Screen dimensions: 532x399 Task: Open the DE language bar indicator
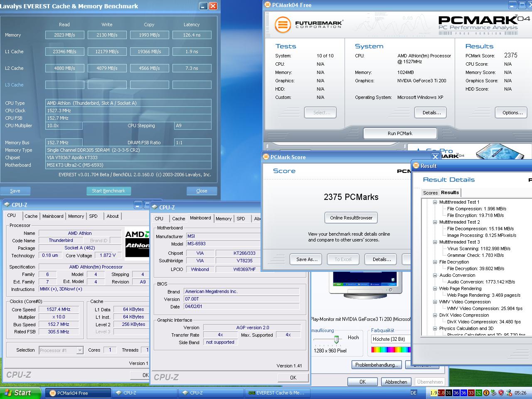414,393
